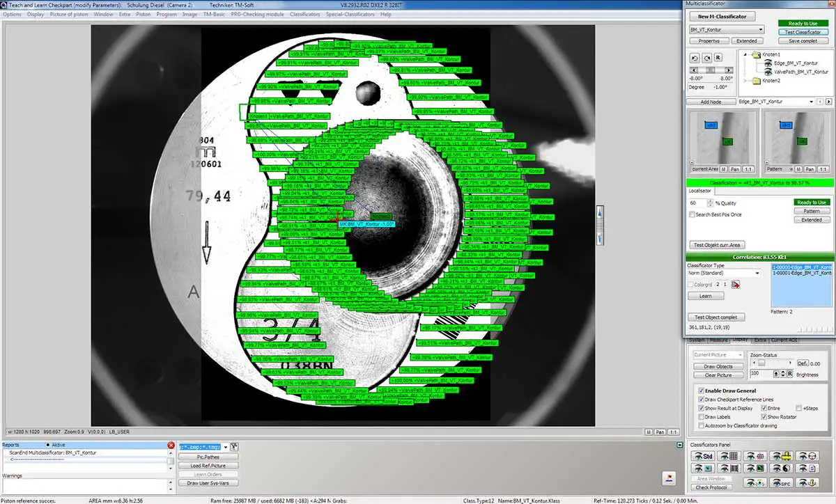This screenshot has width=836, height=504.
Task: Click Save complet button
Action: pyautogui.click(x=803, y=41)
